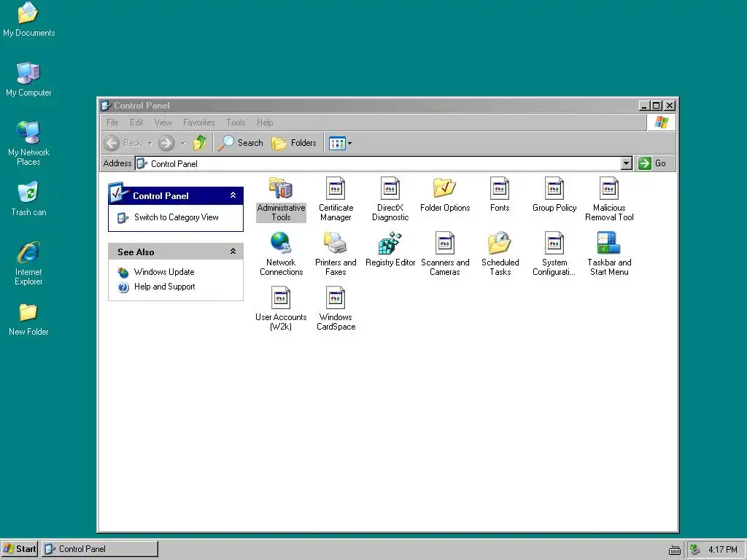Screen dimensions: 747x560
Task: Click Switch to Category View link
Action: [x=177, y=217]
